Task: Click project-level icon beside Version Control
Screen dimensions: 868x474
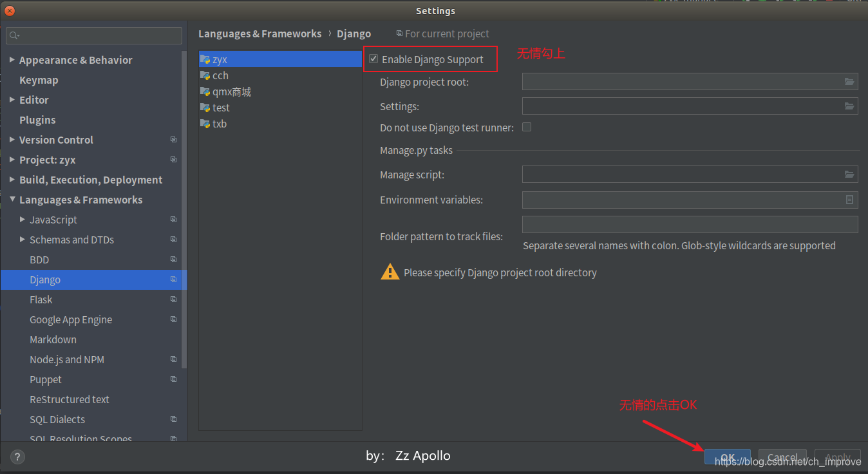Action: point(173,140)
